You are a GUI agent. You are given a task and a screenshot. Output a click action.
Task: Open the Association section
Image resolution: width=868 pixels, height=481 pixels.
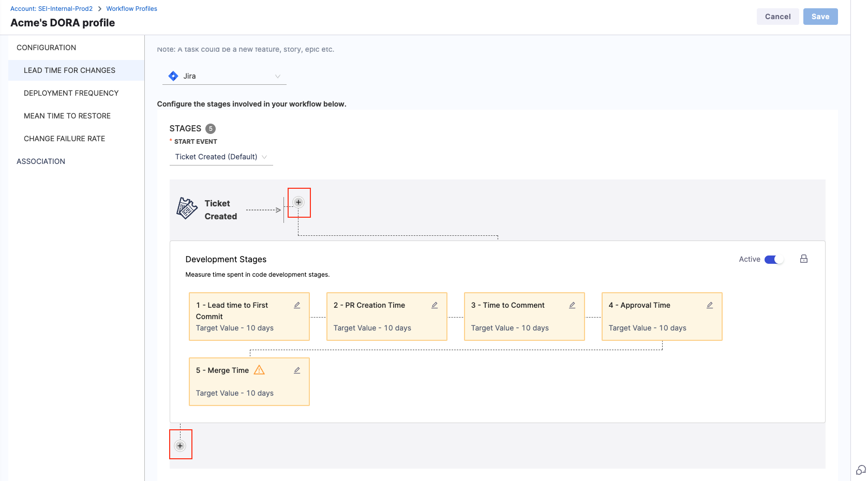coord(41,161)
